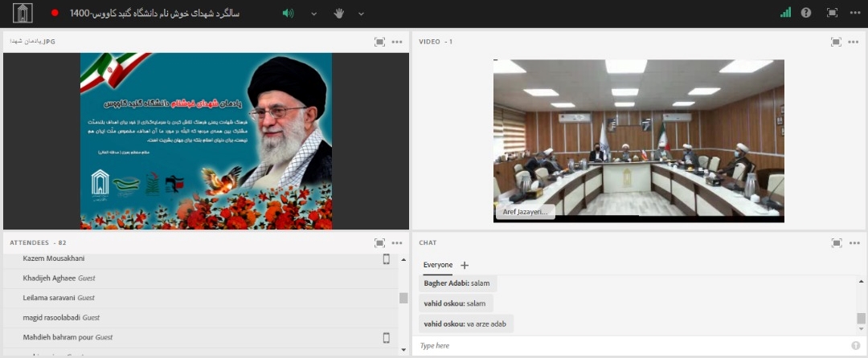868x358 pixels.
Task: Click the university logo icon in top bar
Action: (23, 13)
